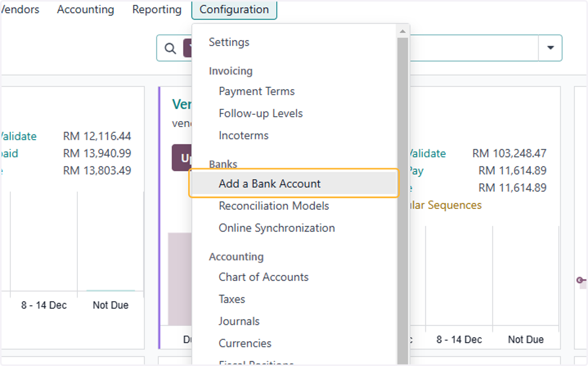Screen dimensions: 588x366
Task: Open the search options dropdown arrow
Action: (x=550, y=48)
